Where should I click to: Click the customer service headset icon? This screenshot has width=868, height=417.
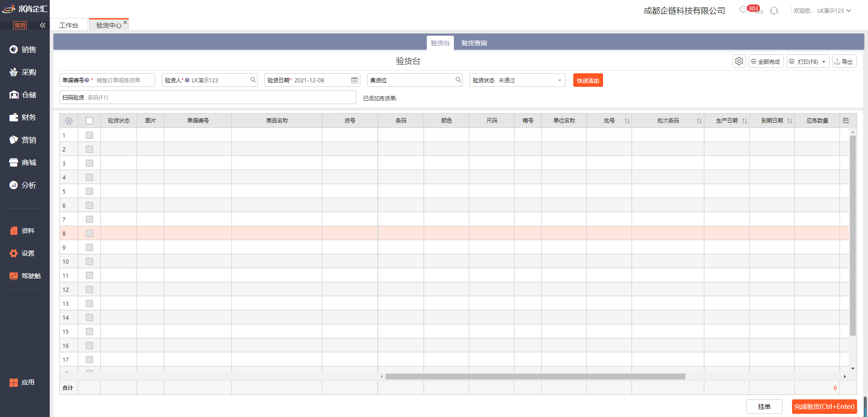click(774, 10)
